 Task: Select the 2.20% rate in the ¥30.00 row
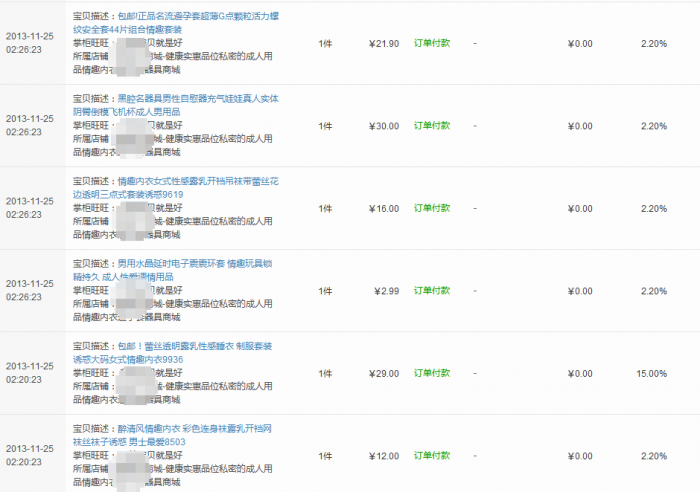pyautogui.click(x=654, y=126)
